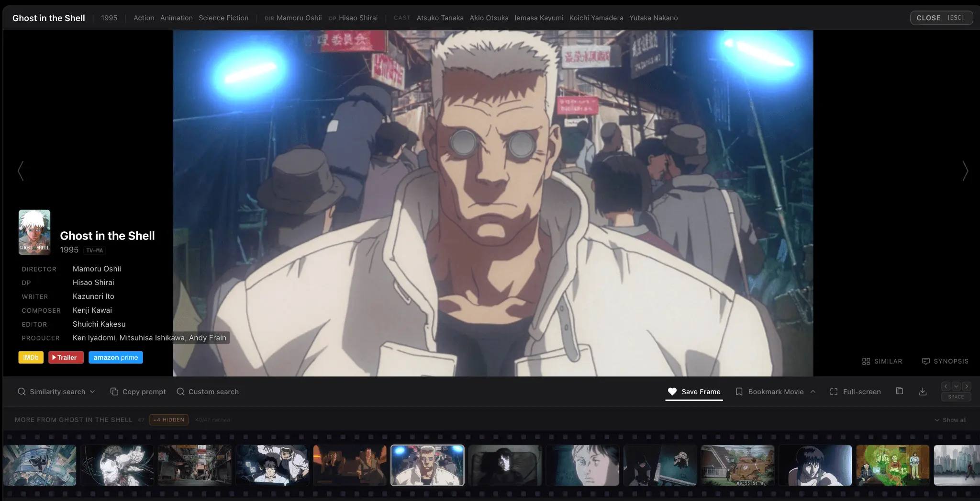Download the frame via download icon
980x501 pixels.
pyautogui.click(x=923, y=391)
